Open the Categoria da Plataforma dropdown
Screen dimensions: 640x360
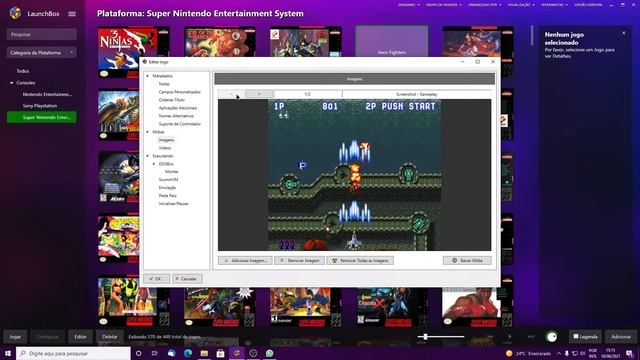click(42, 53)
